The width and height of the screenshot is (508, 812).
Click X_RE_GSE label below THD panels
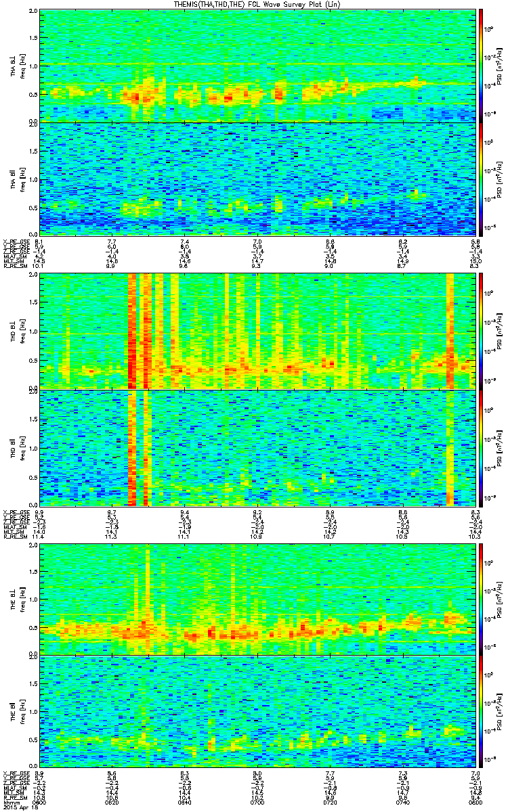pyautogui.click(x=16, y=512)
